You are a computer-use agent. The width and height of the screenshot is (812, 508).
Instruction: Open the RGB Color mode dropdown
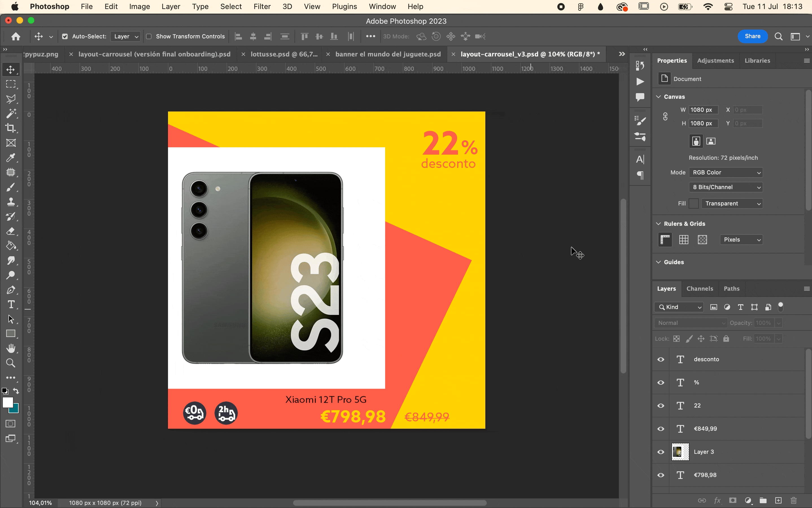click(x=726, y=172)
